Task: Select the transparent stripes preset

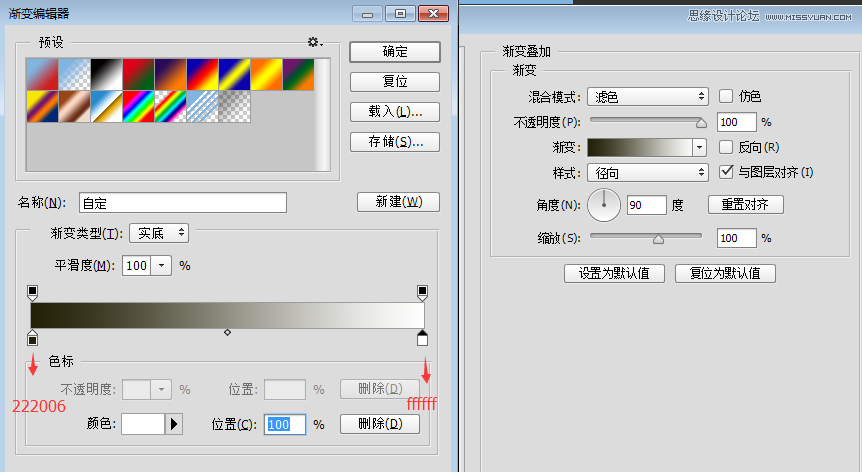Action: [202, 107]
